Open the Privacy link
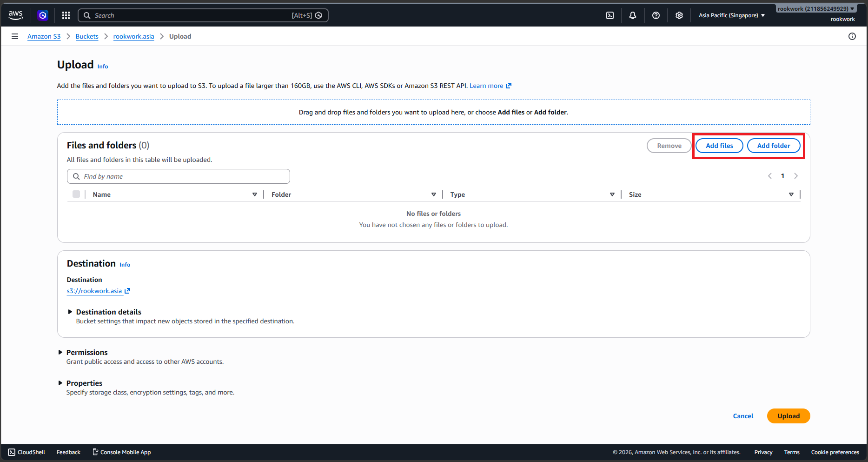868x462 pixels. pyautogui.click(x=763, y=452)
